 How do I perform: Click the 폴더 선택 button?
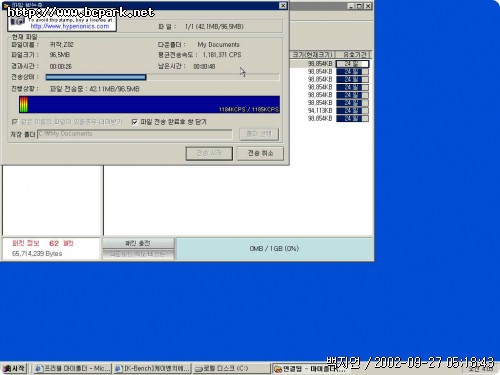[259, 134]
